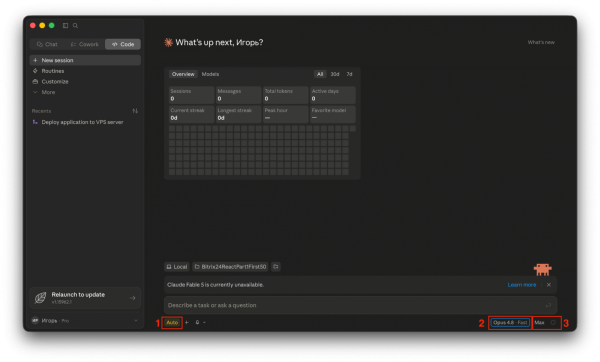Start a New session
The image size is (600, 362).
tap(85, 60)
